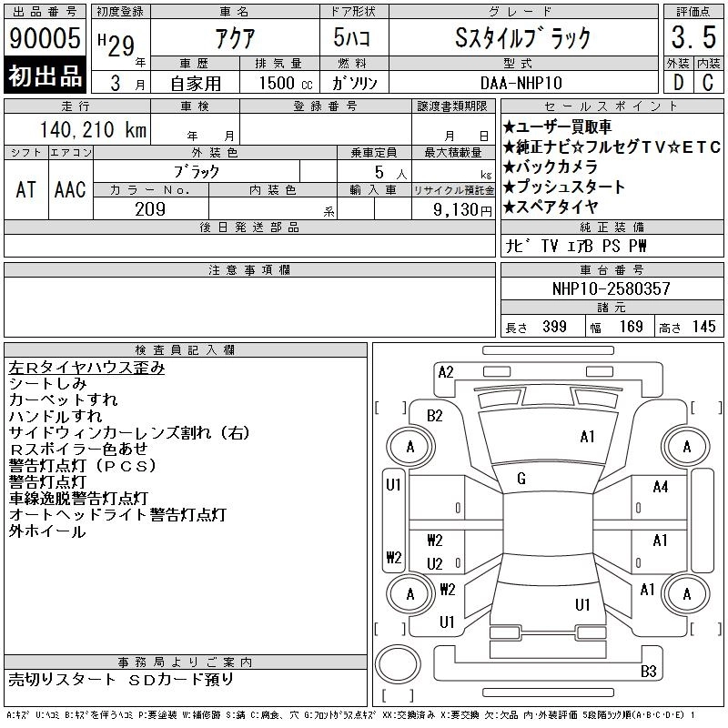Select the lot number 90005

pos(45,39)
